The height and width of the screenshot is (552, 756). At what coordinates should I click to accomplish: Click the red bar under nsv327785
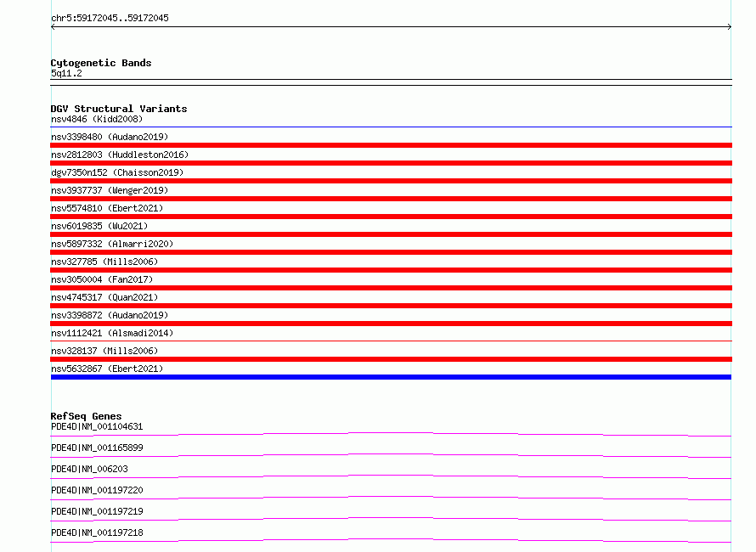click(391, 270)
